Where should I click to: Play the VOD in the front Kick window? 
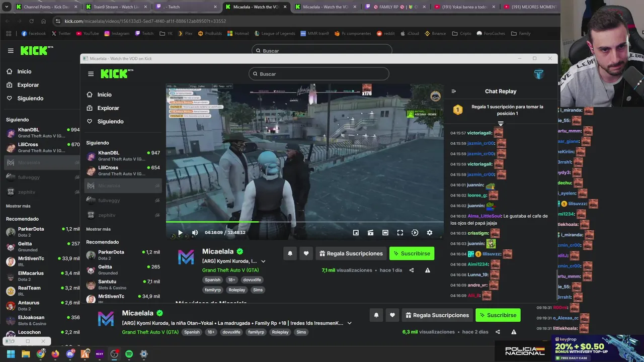click(180, 233)
